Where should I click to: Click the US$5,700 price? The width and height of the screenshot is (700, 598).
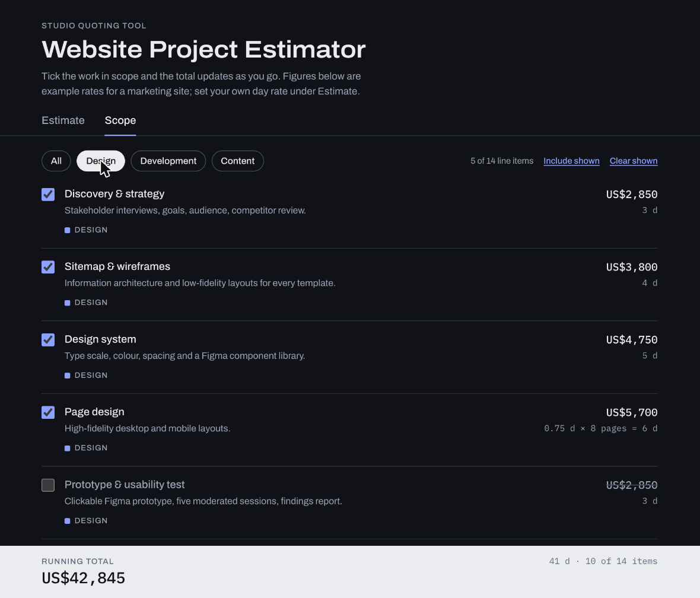click(x=632, y=412)
